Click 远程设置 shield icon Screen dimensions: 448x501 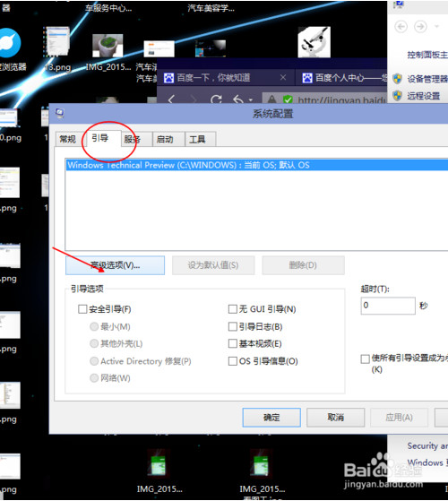click(398, 96)
